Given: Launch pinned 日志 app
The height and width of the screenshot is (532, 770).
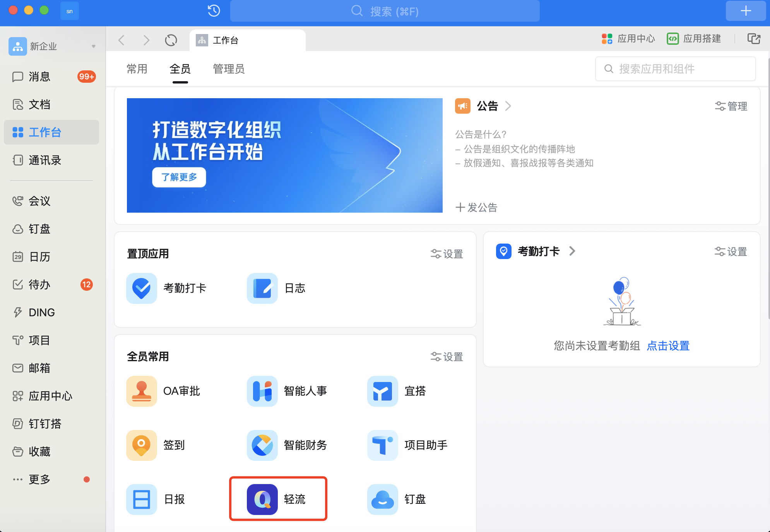Looking at the screenshot, I should pos(276,288).
